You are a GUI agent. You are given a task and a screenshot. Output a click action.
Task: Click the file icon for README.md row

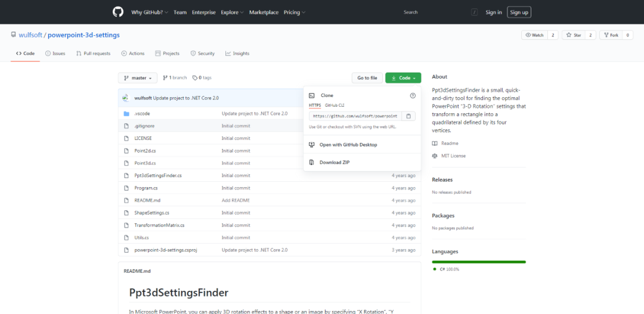click(x=126, y=200)
